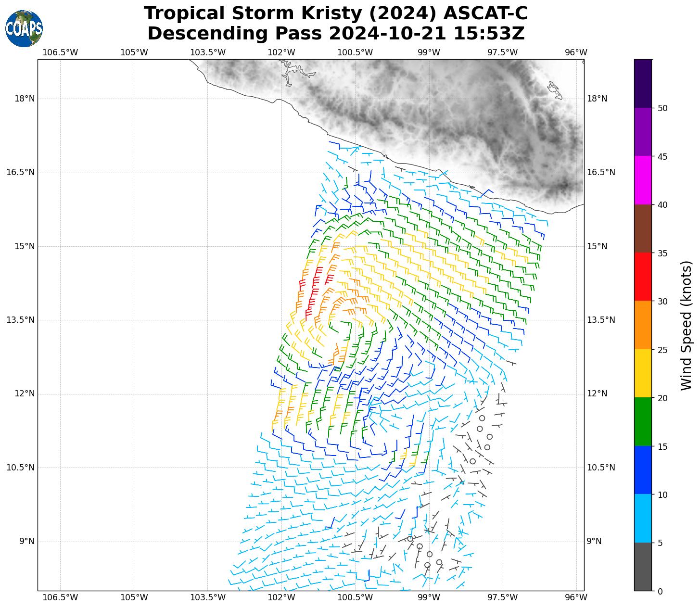Click the Descending Pass timestamp subtitle
700x608 pixels.
(x=335, y=34)
